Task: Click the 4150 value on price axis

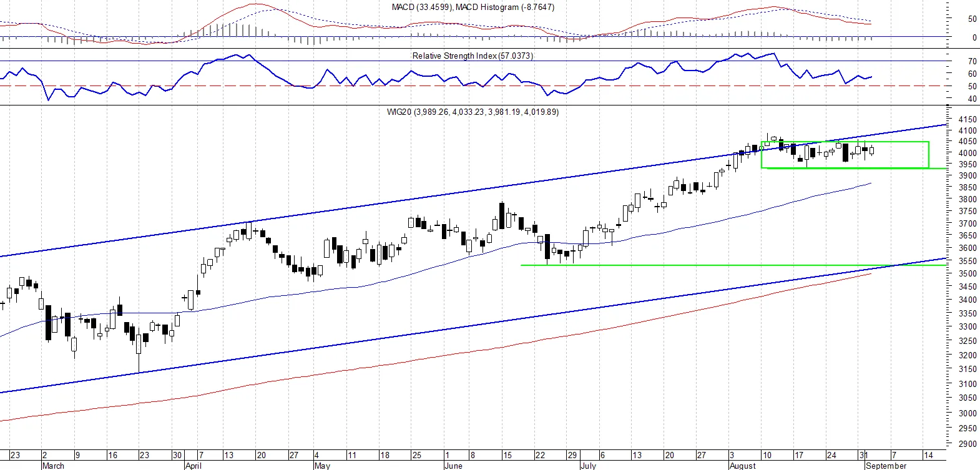Action: (x=968, y=119)
